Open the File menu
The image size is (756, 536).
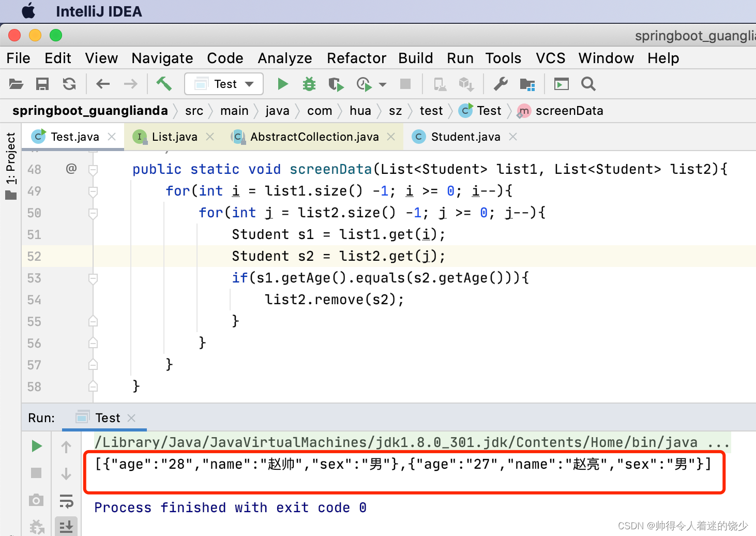19,58
